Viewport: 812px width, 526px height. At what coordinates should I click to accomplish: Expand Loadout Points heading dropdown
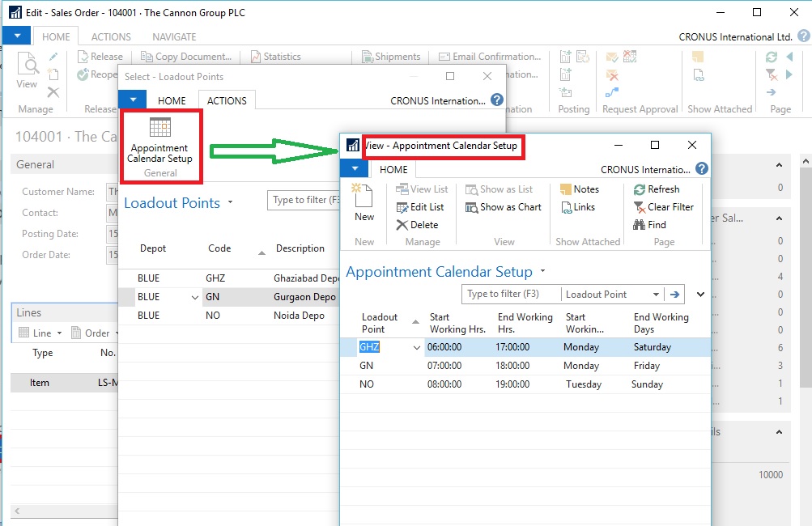pyautogui.click(x=230, y=203)
